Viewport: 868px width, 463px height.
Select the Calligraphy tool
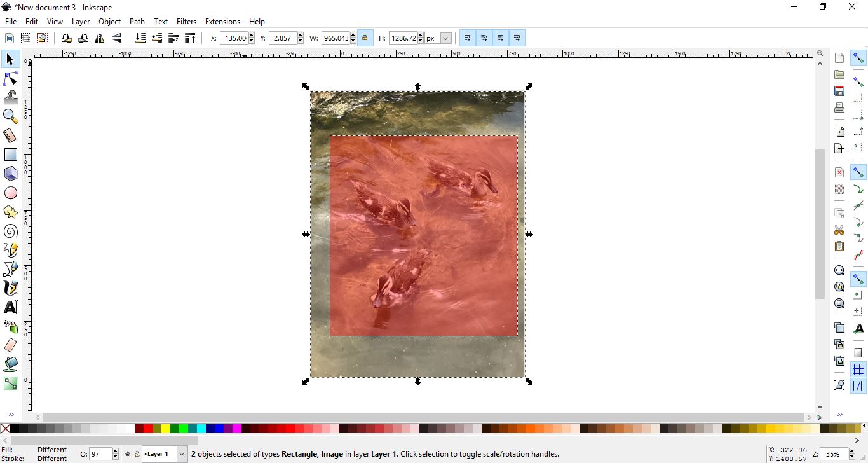tap(11, 288)
